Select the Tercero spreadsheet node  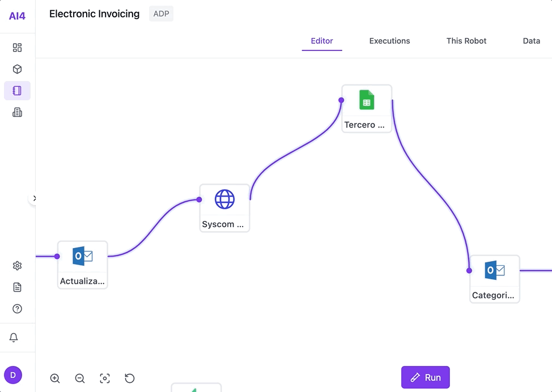point(367,108)
